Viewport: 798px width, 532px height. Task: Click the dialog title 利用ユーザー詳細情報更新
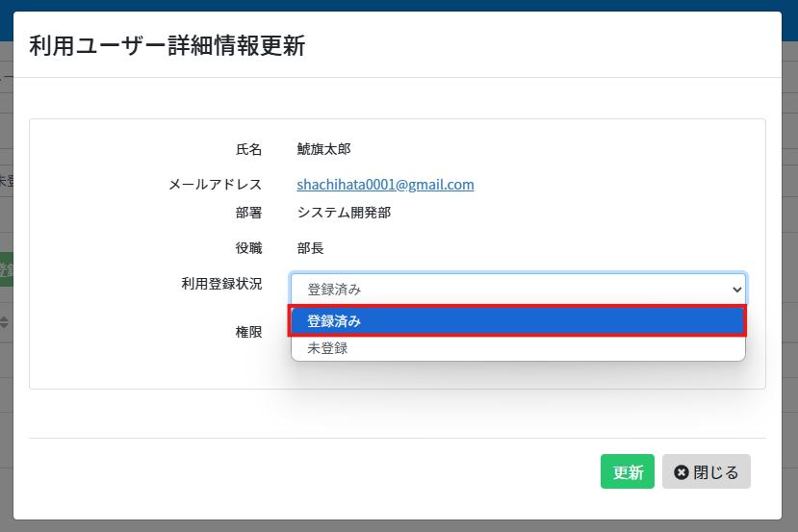[x=167, y=46]
